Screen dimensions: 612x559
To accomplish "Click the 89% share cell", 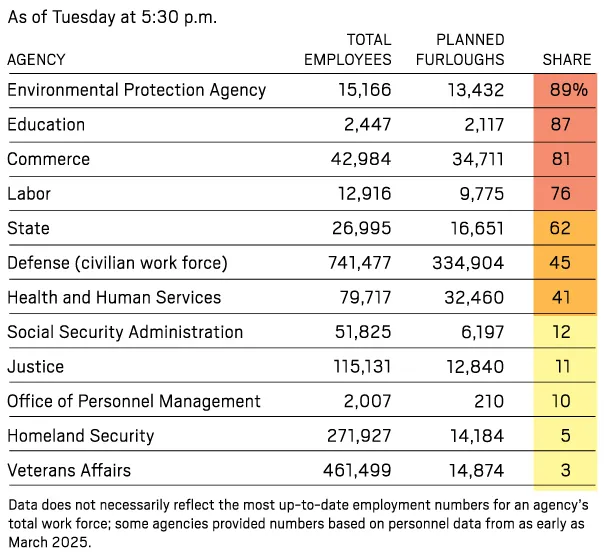I will [x=567, y=90].
